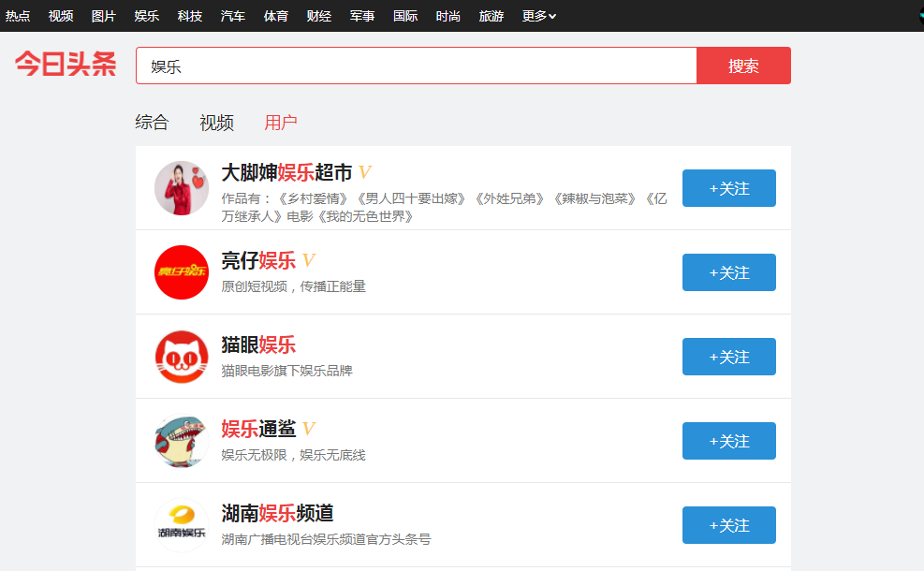The image size is (924, 571).
Task: Focus the search box containing 娱乐
Action: click(417, 66)
